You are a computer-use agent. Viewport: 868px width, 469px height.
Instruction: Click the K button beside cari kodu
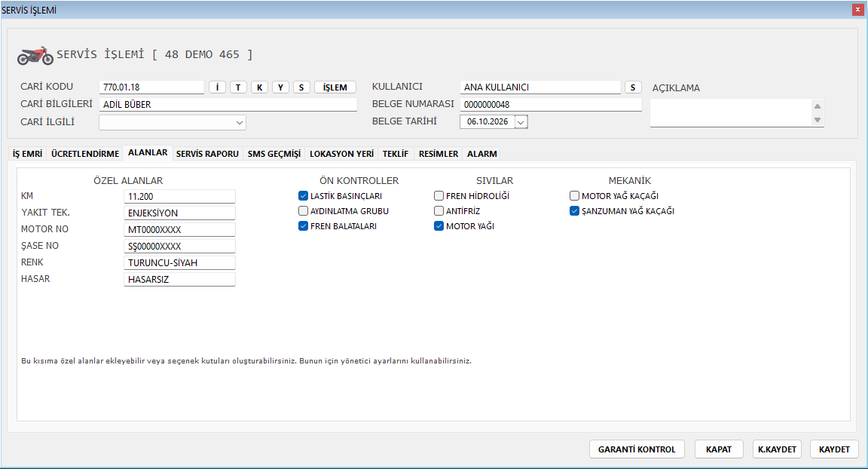click(x=260, y=87)
